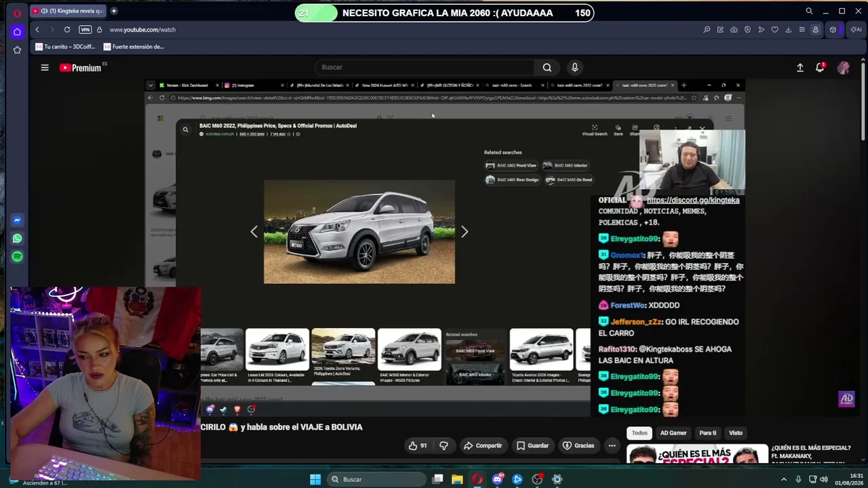Click the Gracias thanks button
The image size is (868, 488).
pyautogui.click(x=578, y=445)
